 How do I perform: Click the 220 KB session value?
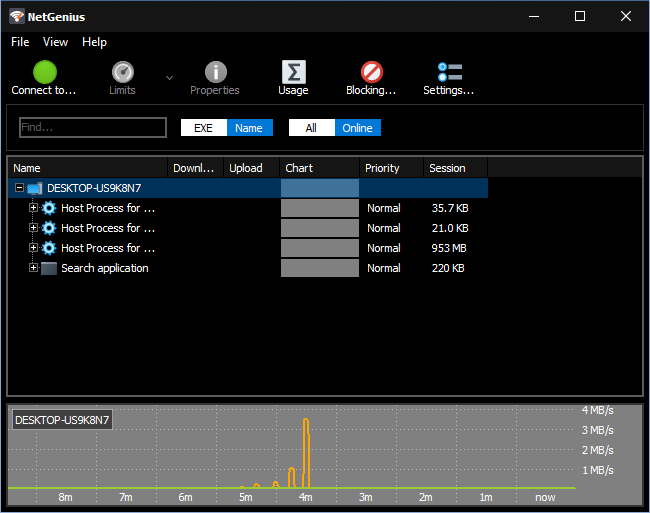[448, 268]
